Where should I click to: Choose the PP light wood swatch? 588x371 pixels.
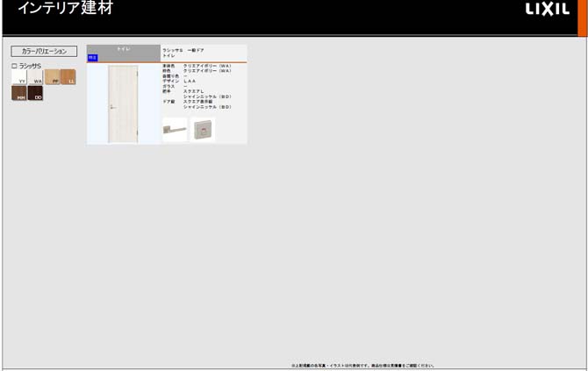[x=52, y=77]
